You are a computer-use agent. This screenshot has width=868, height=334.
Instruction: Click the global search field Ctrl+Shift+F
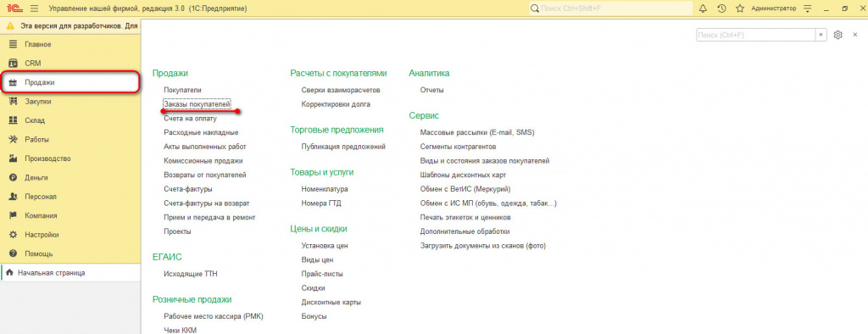(x=610, y=8)
